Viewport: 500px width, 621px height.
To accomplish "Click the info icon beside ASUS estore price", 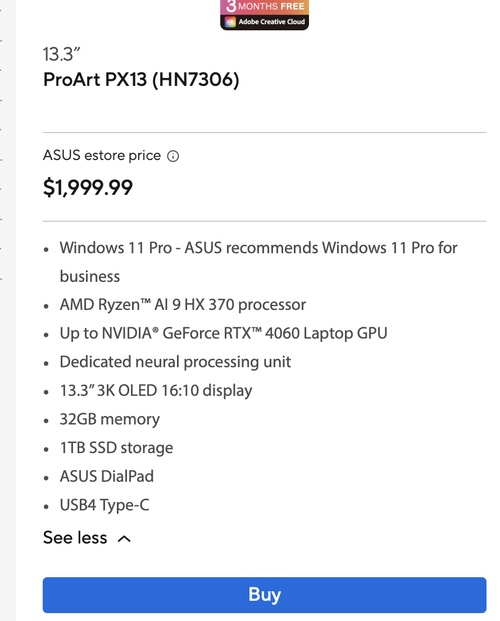I will click(173, 156).
